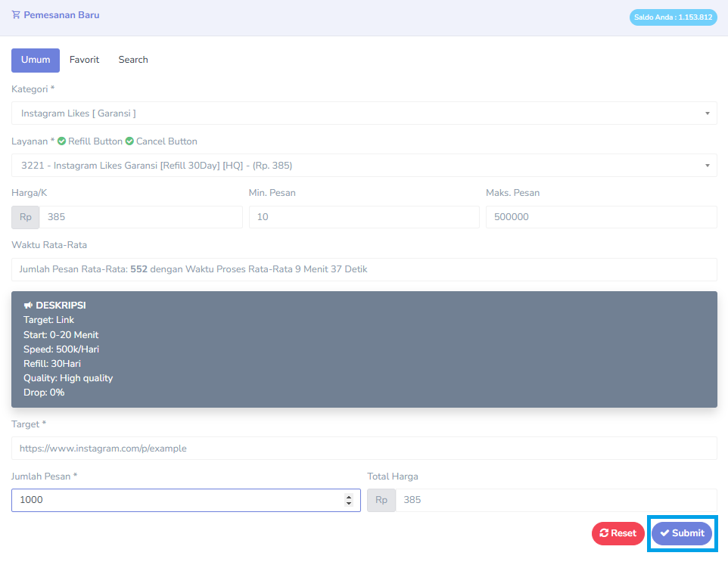Click the "Kategori *" label
The image size is (728, 565).
(33, 89)
